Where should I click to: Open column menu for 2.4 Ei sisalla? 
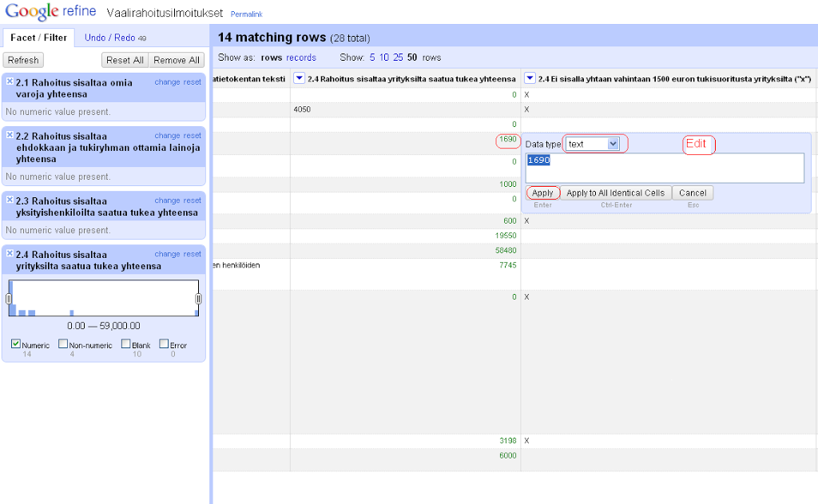pyautogui.click(x=530, y=78)
